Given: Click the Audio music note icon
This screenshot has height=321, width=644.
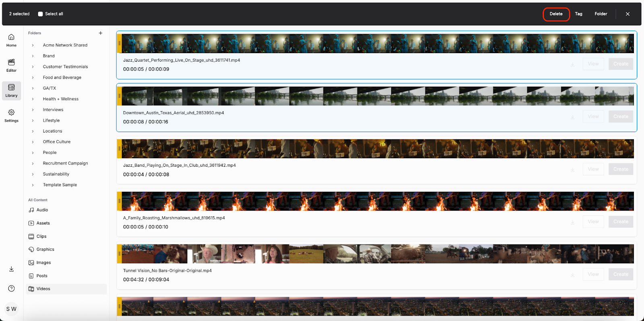Looking at the screenshot, I should (31, 210).
